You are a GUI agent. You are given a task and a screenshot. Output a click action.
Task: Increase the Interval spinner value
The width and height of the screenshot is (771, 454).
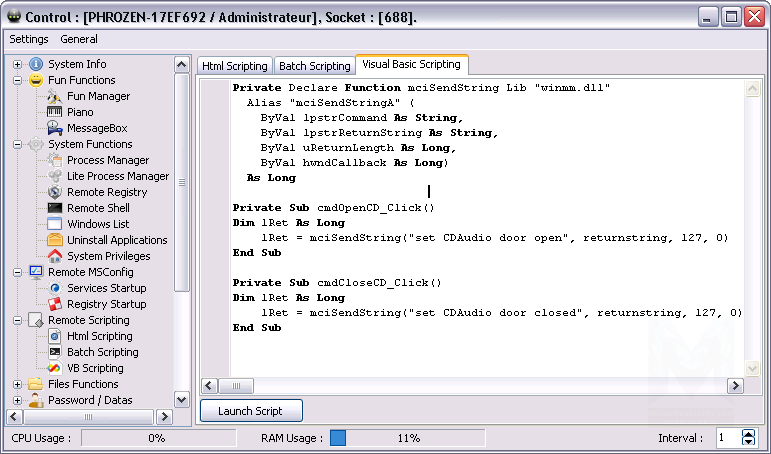coord(749,434)
